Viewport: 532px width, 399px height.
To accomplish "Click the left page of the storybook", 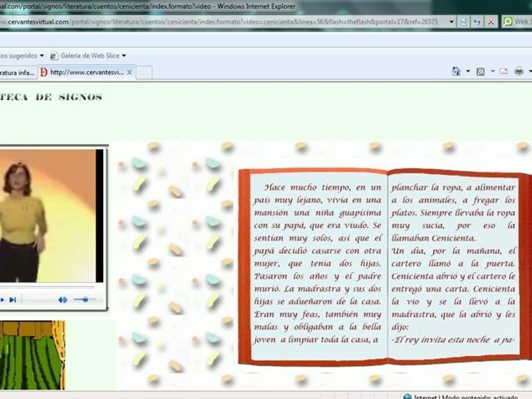I will pyautogui.click(x=319, y=267).
